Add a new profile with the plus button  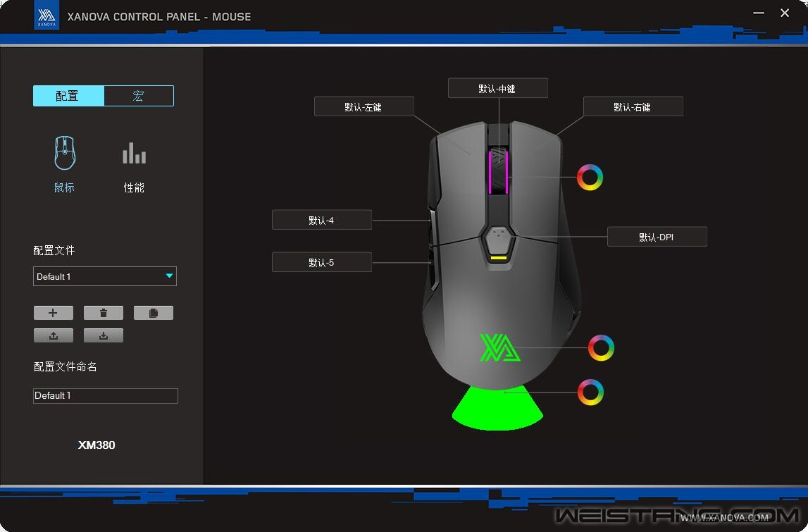[53, 313]
